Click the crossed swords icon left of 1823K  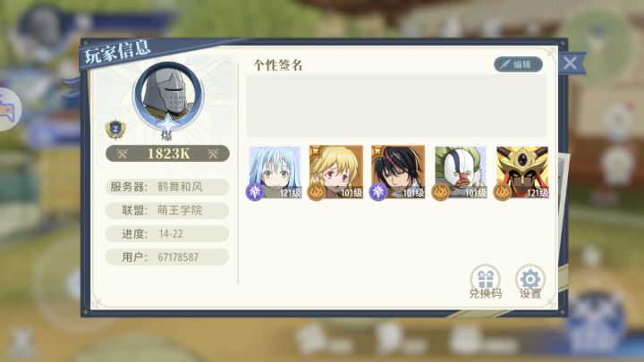(123, 154)
